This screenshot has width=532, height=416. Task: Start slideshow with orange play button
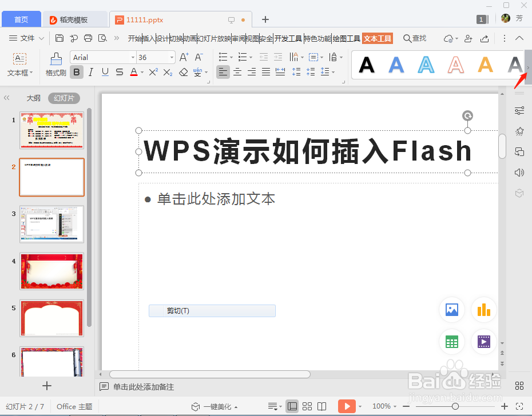(347, 406)
